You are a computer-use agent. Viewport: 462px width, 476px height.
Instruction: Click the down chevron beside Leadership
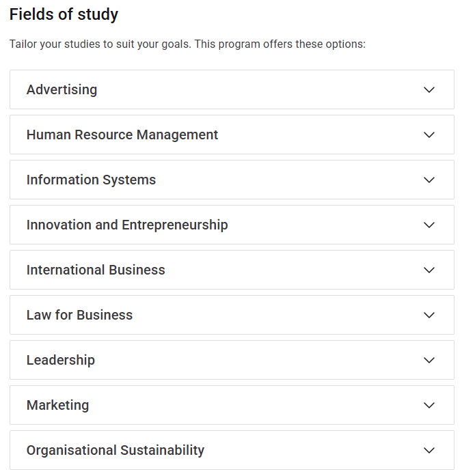[429, 360]
